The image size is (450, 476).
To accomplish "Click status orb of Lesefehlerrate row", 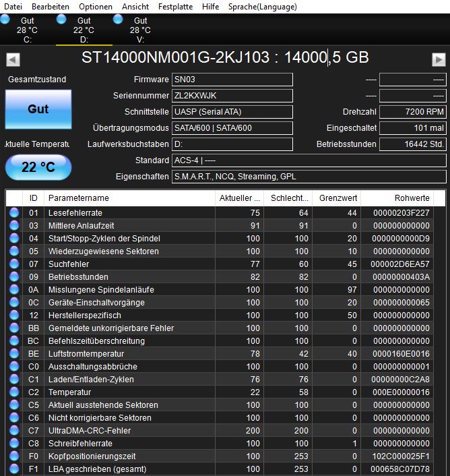I will (x=14, y=213).
